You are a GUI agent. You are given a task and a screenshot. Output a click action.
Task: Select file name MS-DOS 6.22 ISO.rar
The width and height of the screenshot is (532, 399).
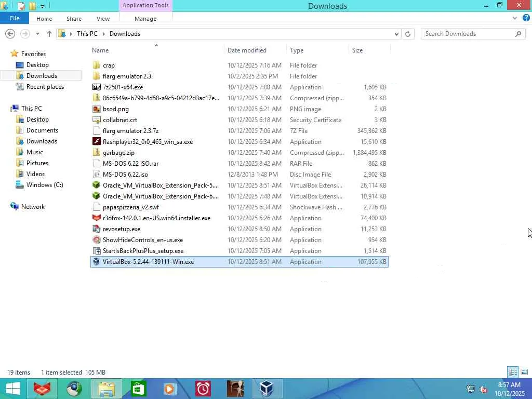[130, 164]
